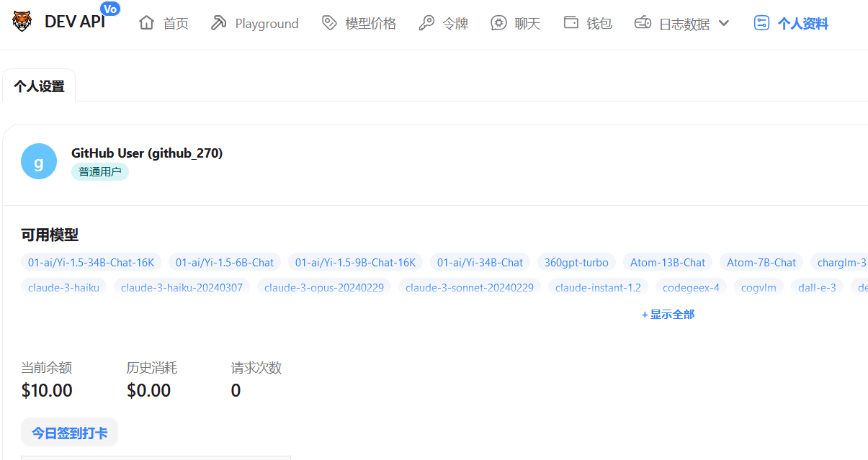Click the request count value 0
Screen dimensions: 868x460
click(236, 391)
